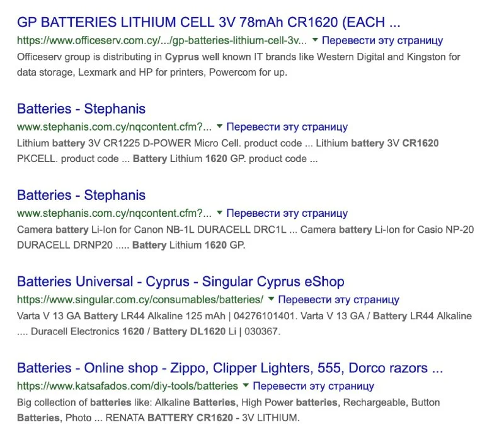Click 'Перевести эту страницу' for the Singular eShop result
The height and width of the screenshot is (432, 504).
[x=338, y=300]
